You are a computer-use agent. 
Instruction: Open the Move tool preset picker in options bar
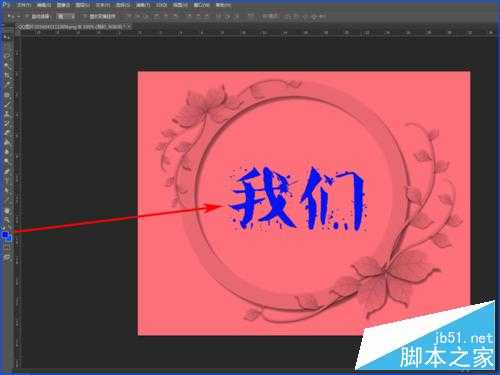[x=13, y=16]
